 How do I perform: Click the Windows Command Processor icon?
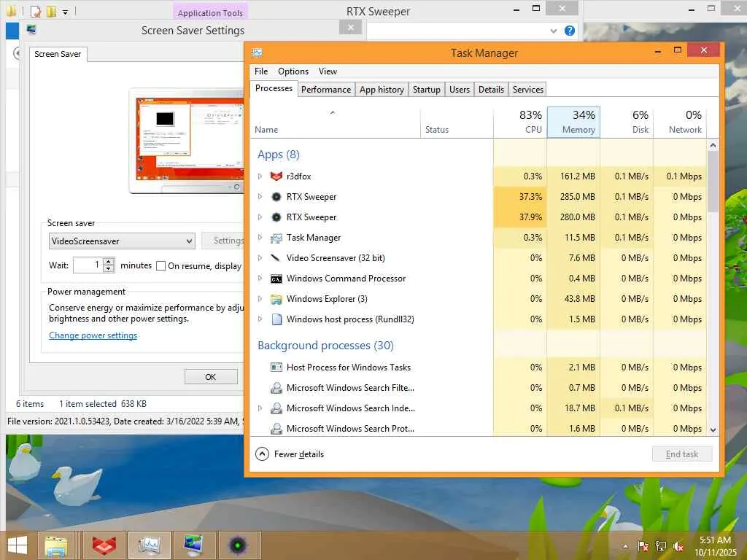(276, 279)
